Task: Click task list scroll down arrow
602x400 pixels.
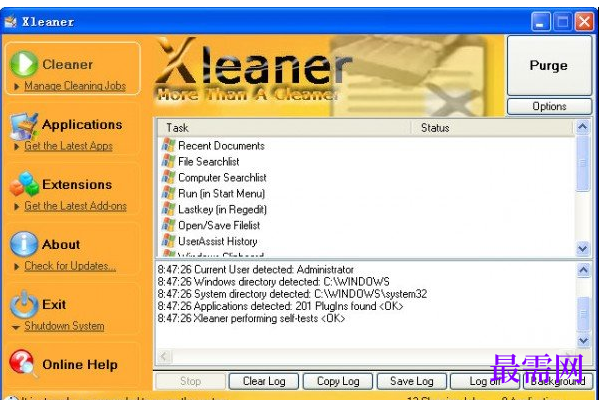Action: [583, 249]
